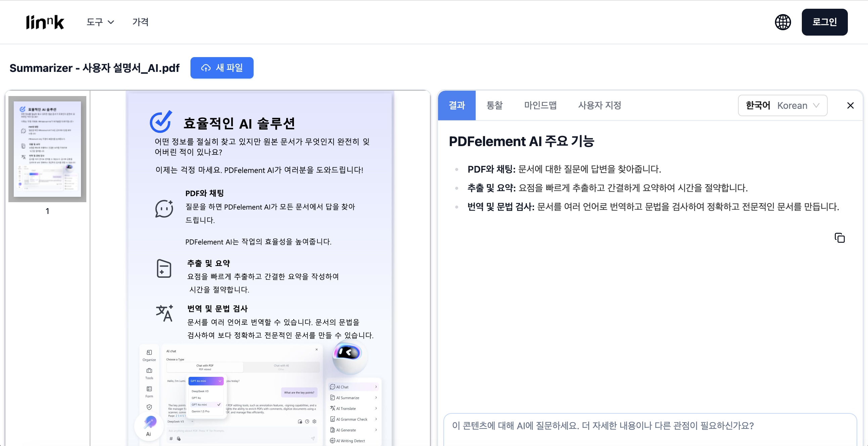The height and width of the screenshot is (446, 868).
Task: Click the translate icon beside 번역 및 문법 검사
Action: pos(164,313)
